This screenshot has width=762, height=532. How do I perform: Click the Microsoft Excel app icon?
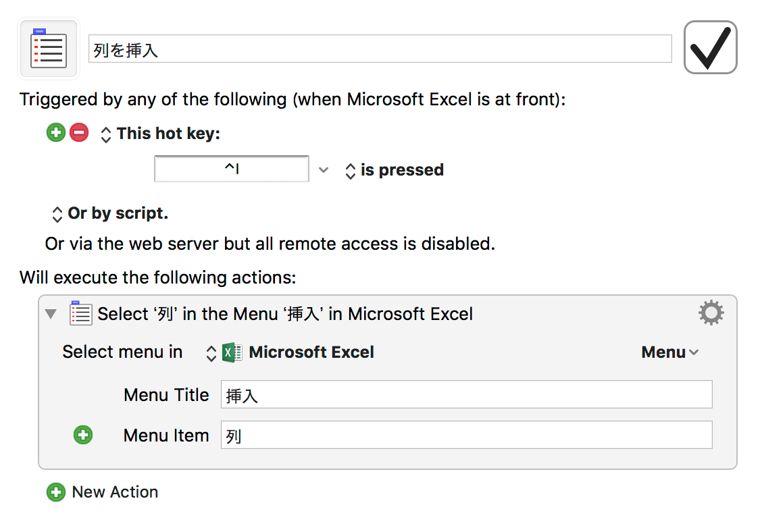point(232,352)
